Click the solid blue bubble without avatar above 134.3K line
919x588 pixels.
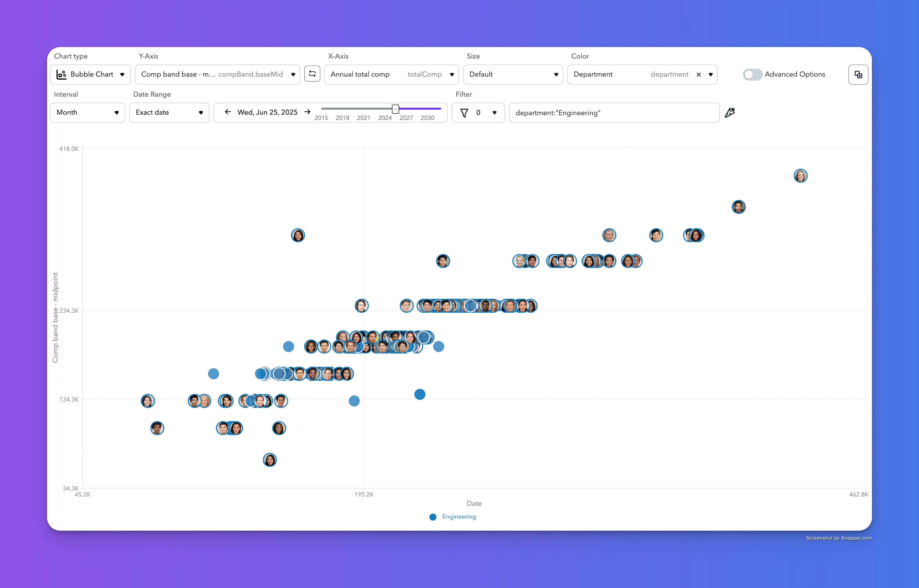click(420, 394)
